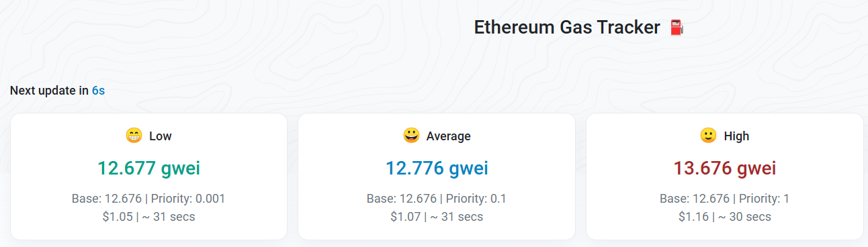Click the fuel pump emoji icon
The width and height of the screenshot is (868, 247).
[677, 28]
